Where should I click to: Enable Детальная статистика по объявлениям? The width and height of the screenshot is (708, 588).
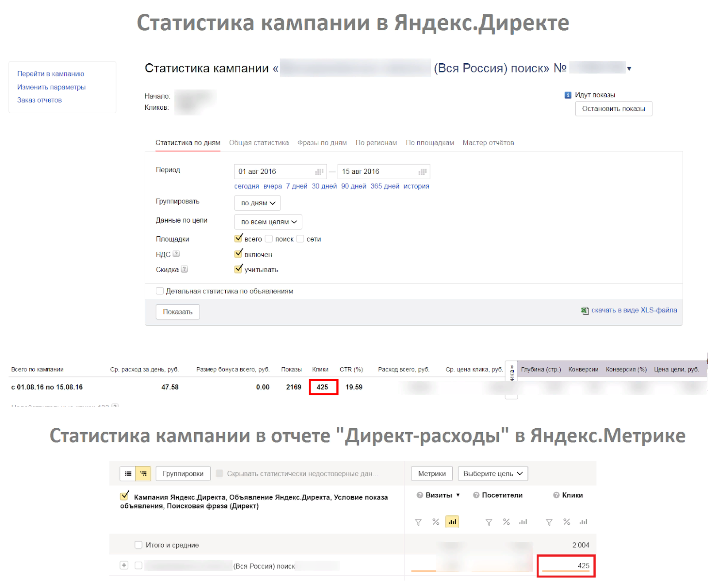coord(160,291)
